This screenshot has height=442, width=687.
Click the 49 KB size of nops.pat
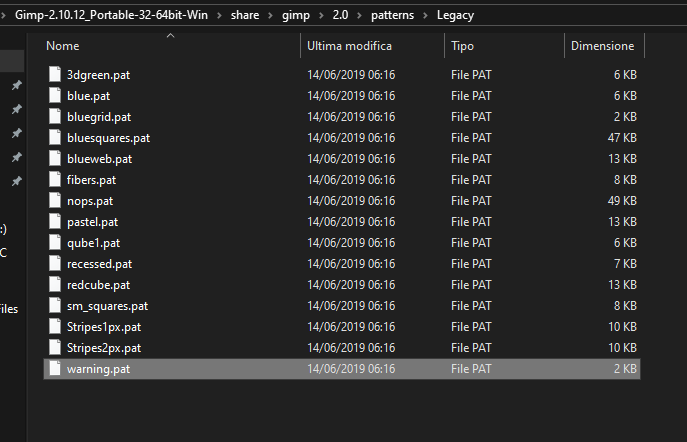click(622, 201)
